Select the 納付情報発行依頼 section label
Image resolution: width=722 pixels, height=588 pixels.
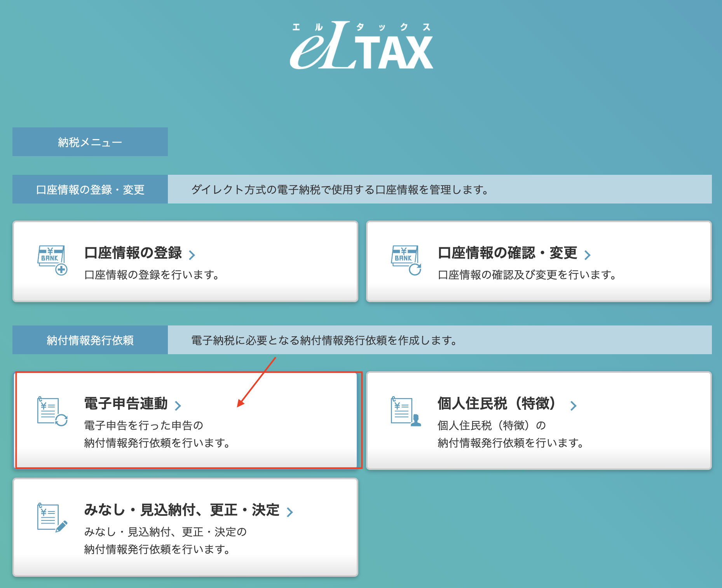tap(90, 340)
